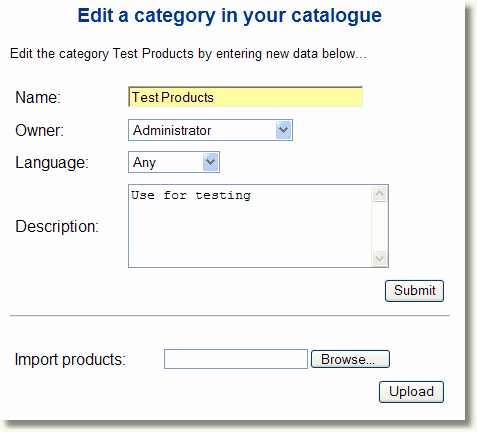This screenshot has height=432, width=477.
Task: Click the 'Owner:' label
Action: (x=39, y=130)
